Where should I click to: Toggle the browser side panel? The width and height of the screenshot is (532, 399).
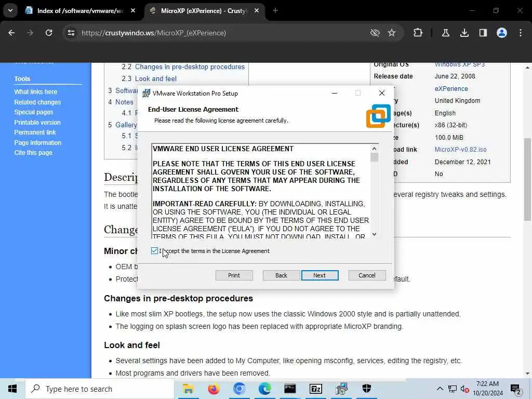click(483, 33)
